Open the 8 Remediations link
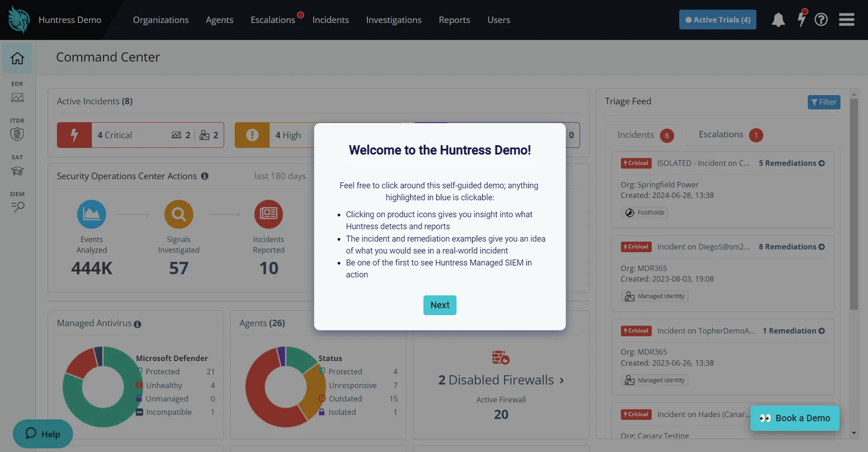Viewport: 868px width, 452px height. [792, 247]
